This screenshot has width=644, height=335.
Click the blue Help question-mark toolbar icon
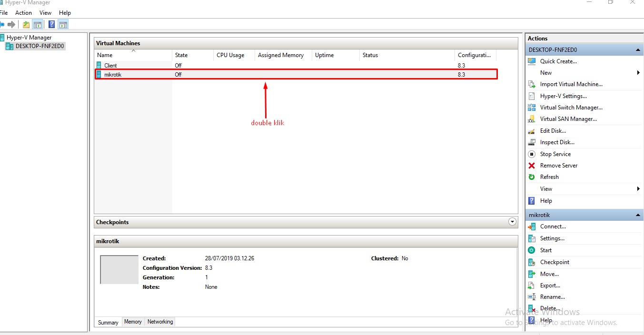(x=52, y=24)
